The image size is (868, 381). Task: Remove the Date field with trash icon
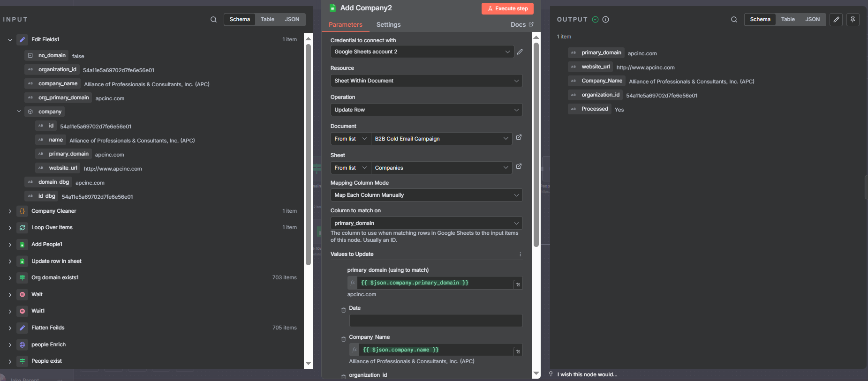(343, 310)
